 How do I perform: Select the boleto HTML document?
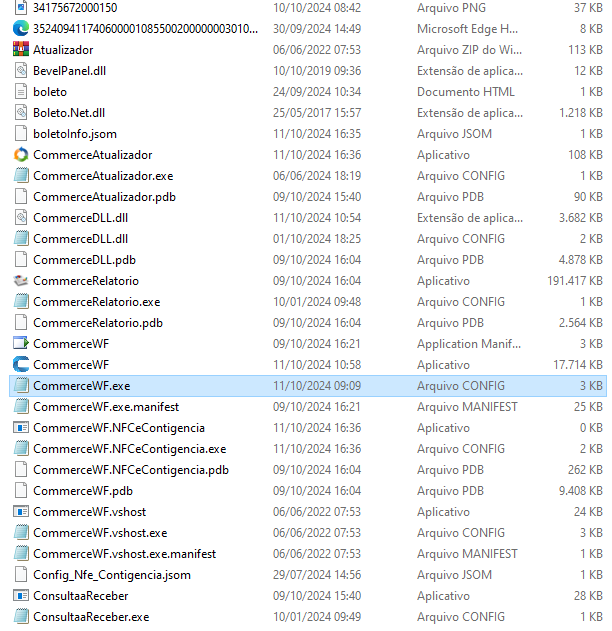[x=50, y=92]
